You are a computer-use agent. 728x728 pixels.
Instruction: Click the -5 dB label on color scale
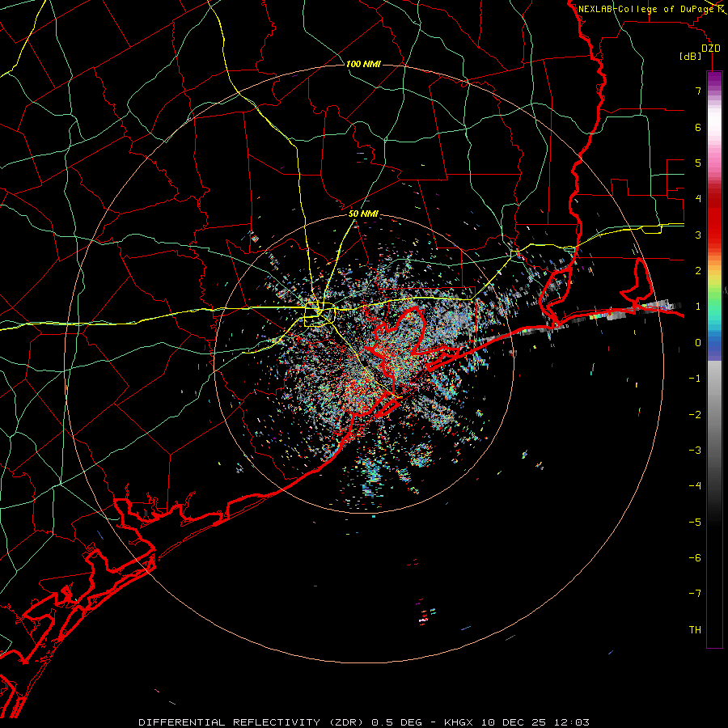(x=695, y=523)
